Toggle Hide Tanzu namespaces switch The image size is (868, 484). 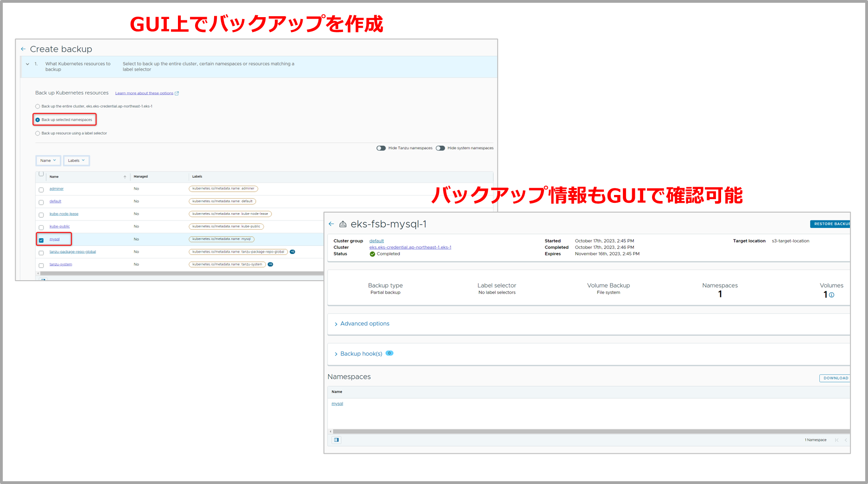tap(381, 148)
